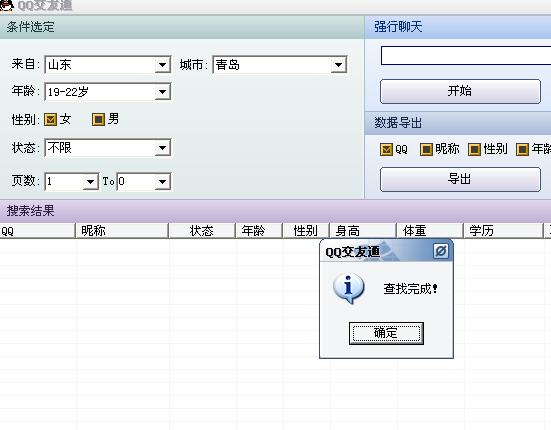
Task: Click the info icon in the dialog
Action: pos(349,288)
